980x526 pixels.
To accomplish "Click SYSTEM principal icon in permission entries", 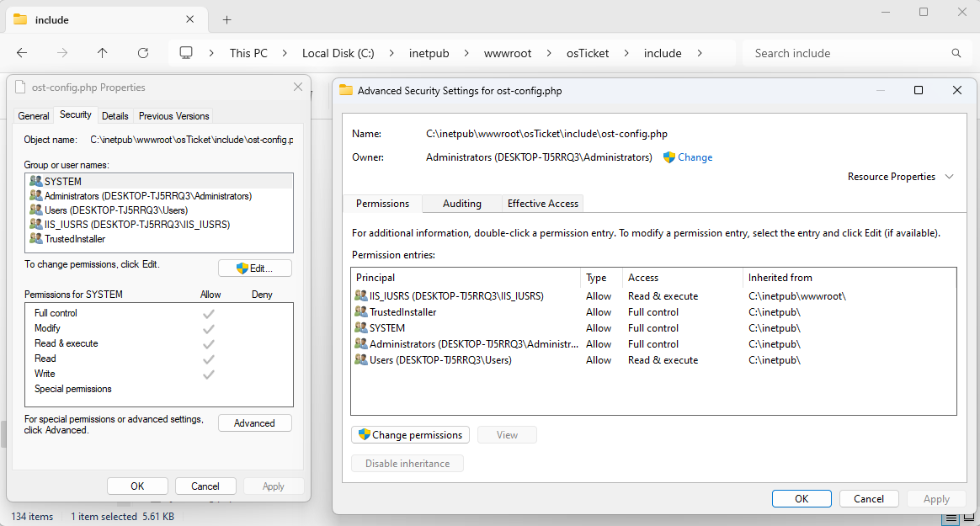I will click(360, 327).
